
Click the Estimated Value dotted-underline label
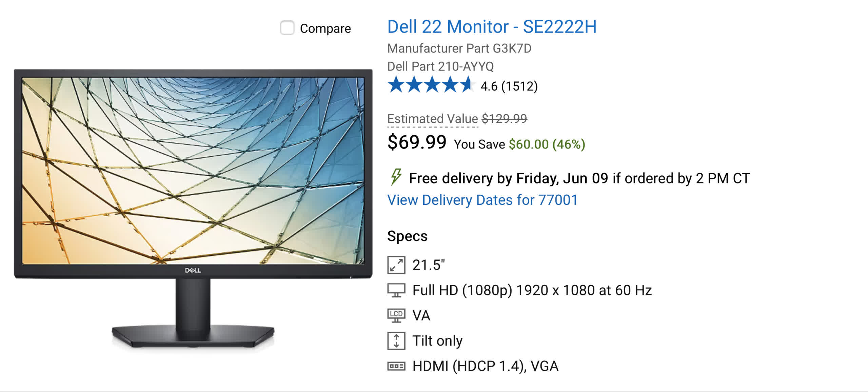pyautogui.click(x=433, y=119)
